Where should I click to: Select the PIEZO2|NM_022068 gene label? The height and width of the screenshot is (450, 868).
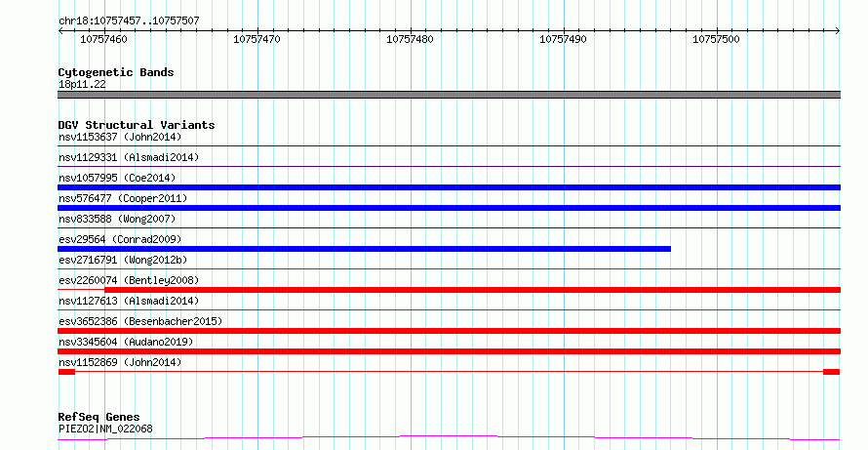105,429
